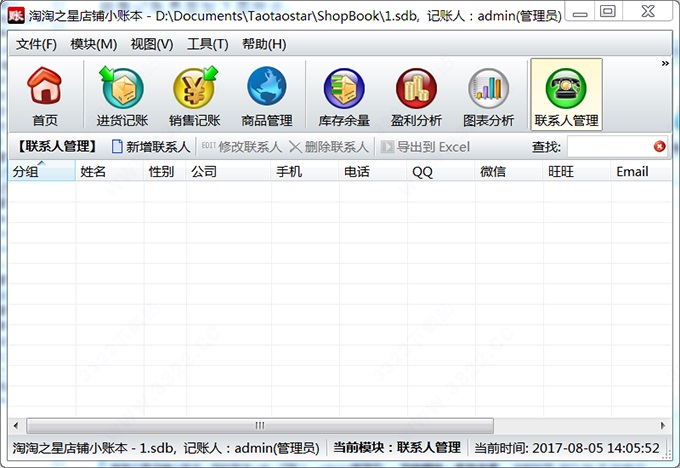Open the 视图(V) menu

pyautogui.click(x=151, y=44)
